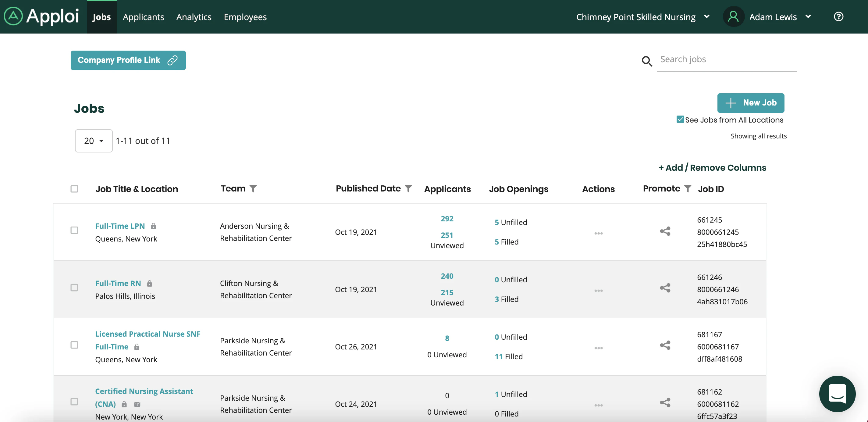Click the Apploi logo icon
Image resolution: width=868 pixels, height=422 pixels.
click(x=14, y=16)
